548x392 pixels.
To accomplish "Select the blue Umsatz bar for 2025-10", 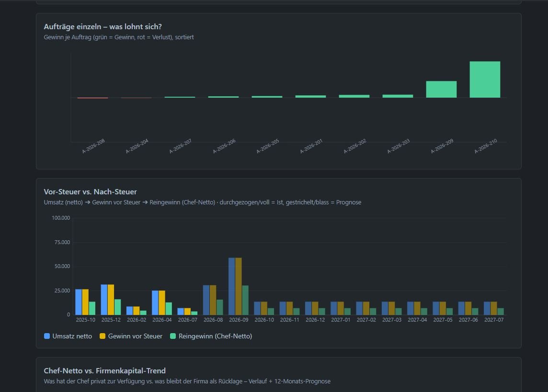I will [79, 302].
